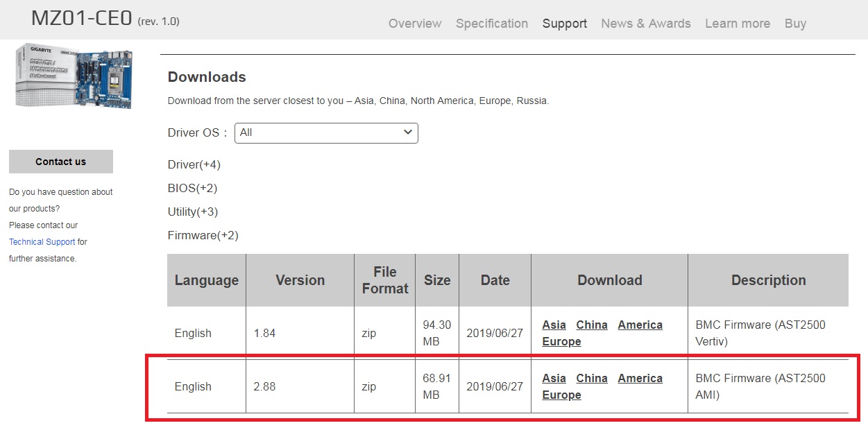This screenshot has width=868, height=430.
Task: Click the date cell in version 2.88 row
Action: (x=495, y=387)
